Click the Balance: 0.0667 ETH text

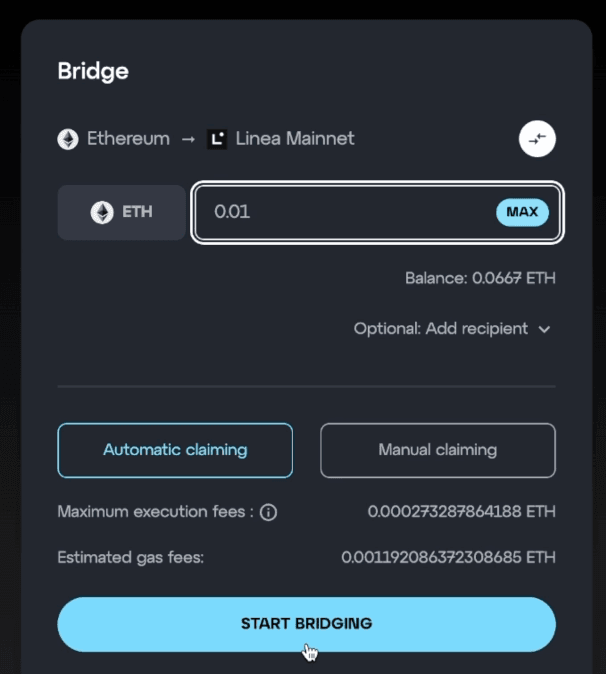(x=480, y=278)
